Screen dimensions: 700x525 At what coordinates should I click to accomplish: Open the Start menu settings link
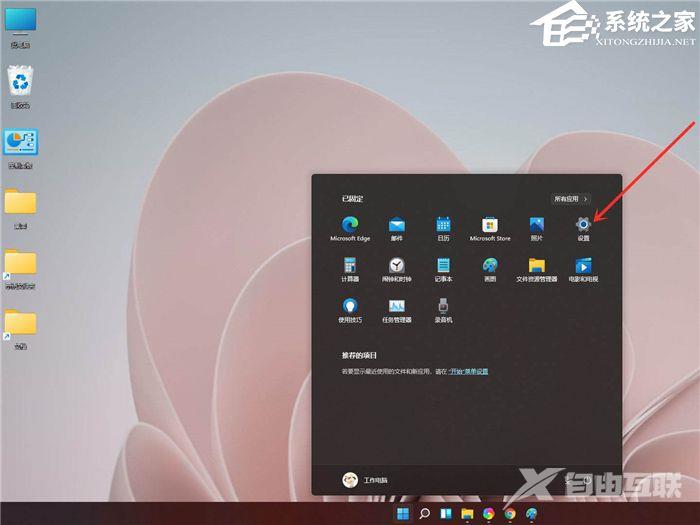[x=468, y=371]
